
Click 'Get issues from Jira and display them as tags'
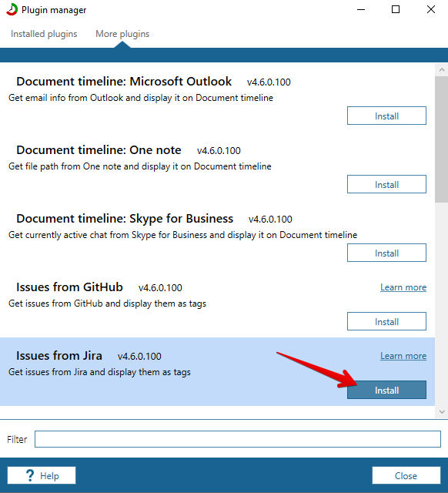99,372
